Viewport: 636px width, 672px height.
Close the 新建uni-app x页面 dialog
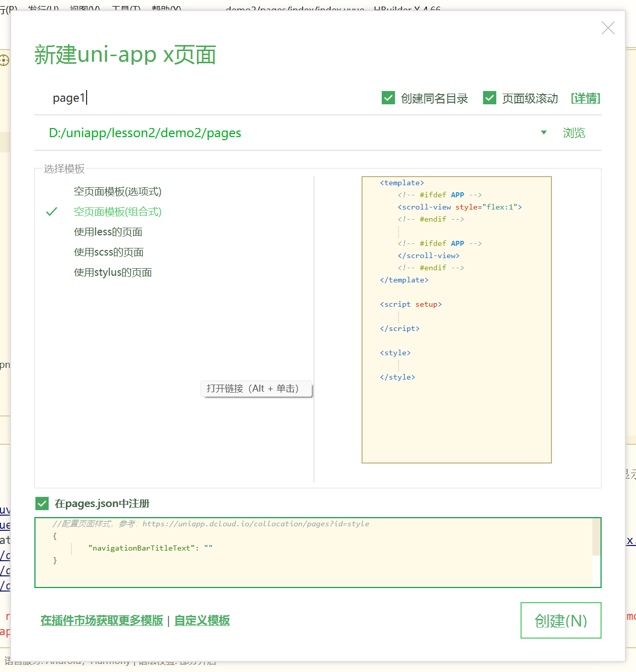tap(608, 28)
